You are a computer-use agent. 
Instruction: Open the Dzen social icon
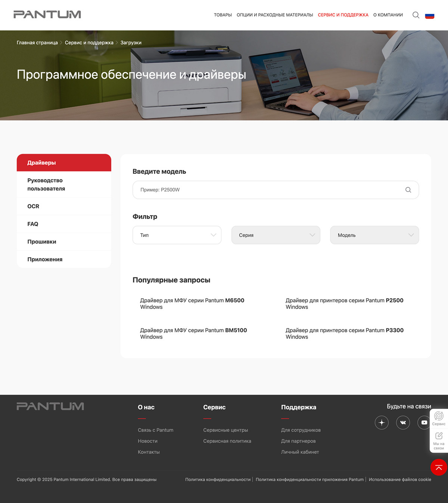click(x=382, y=423)
